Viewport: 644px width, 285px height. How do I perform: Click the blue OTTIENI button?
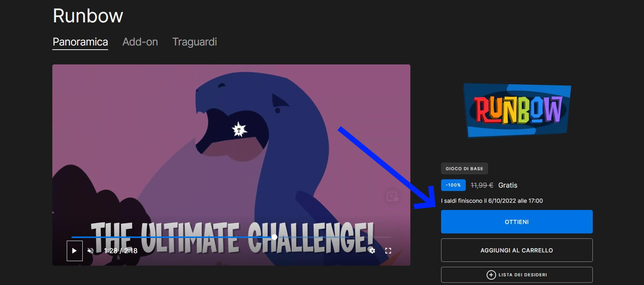517,222
